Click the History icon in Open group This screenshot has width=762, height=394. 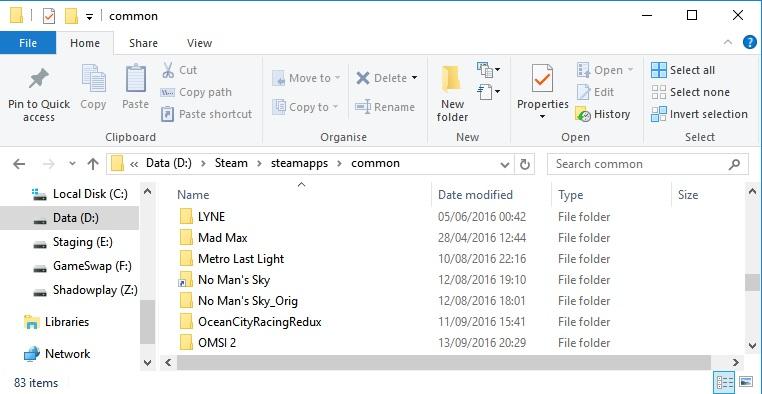(583, 114)
